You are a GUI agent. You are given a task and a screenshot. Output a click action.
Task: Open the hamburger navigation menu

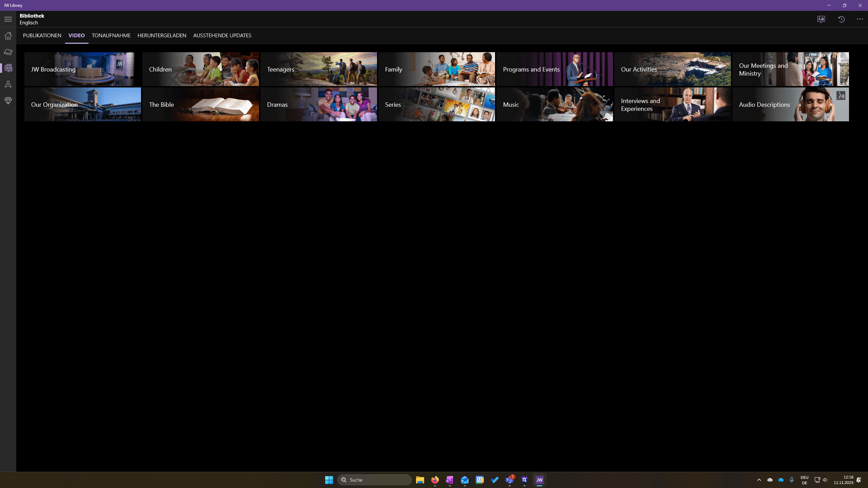(x=8, y=19)
